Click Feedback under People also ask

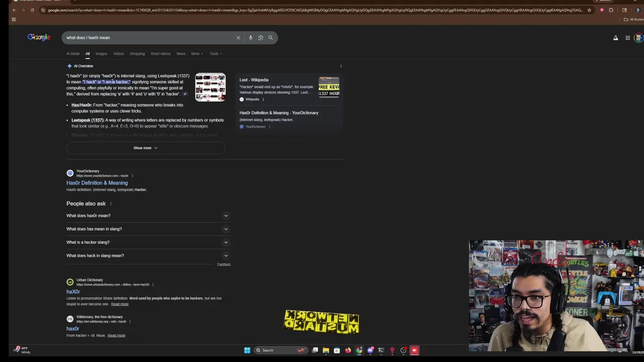(x=224, y=264)
